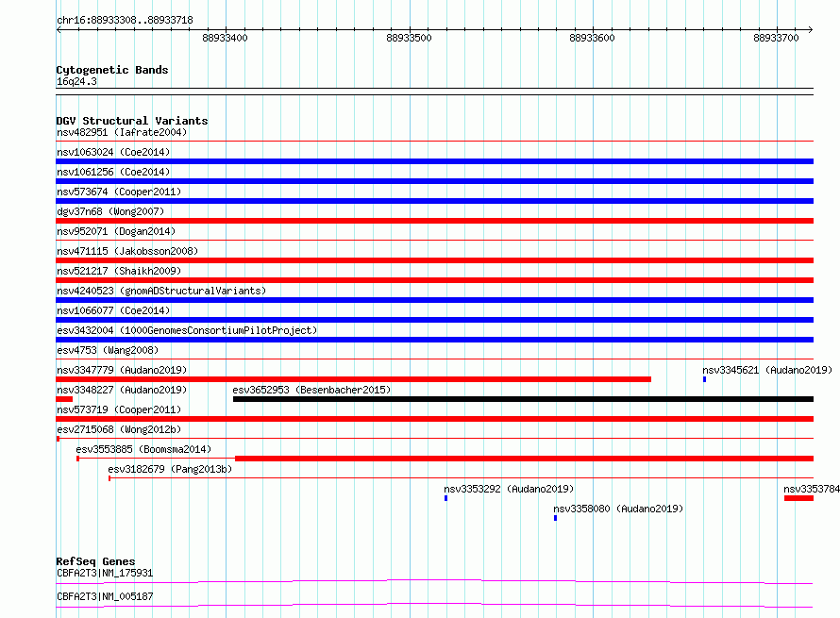Click ruler position 88933500

[409, 38]
